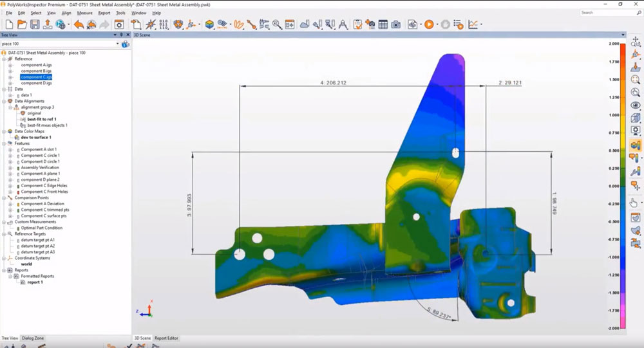Image resolution: width=644 pixels, height=348 pixels.
Task: Collapse the Reference tree node
Action: [4, 59]
